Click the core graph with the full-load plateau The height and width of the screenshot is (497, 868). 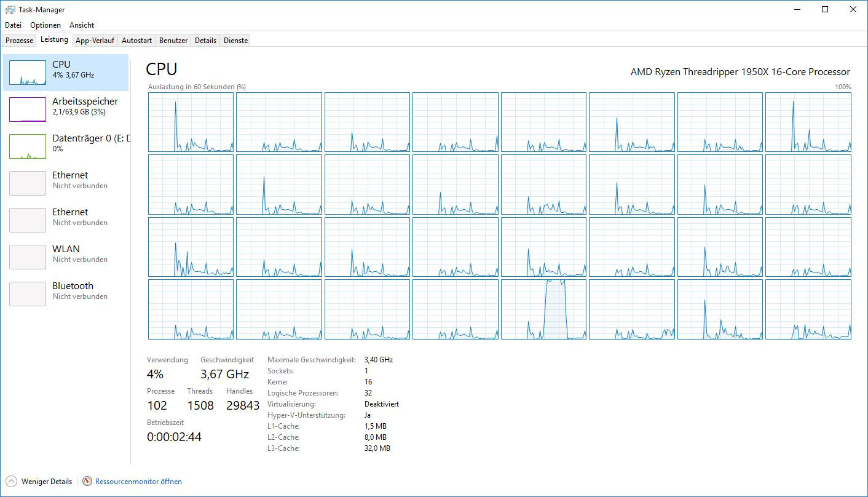click(543, 309)
